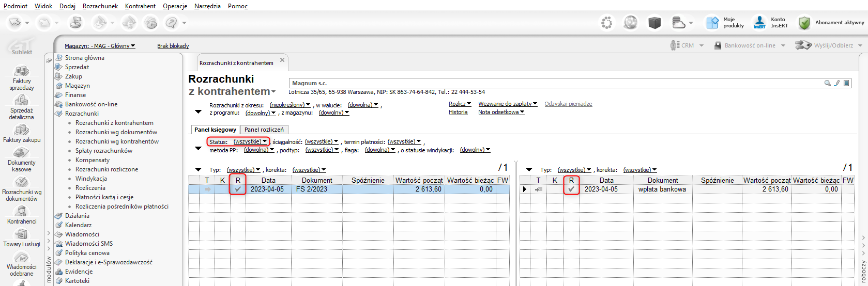Open Konto InsERT
Image resolution: width=868 pixels, height=286 pixels.
click(x=771, y=23)
